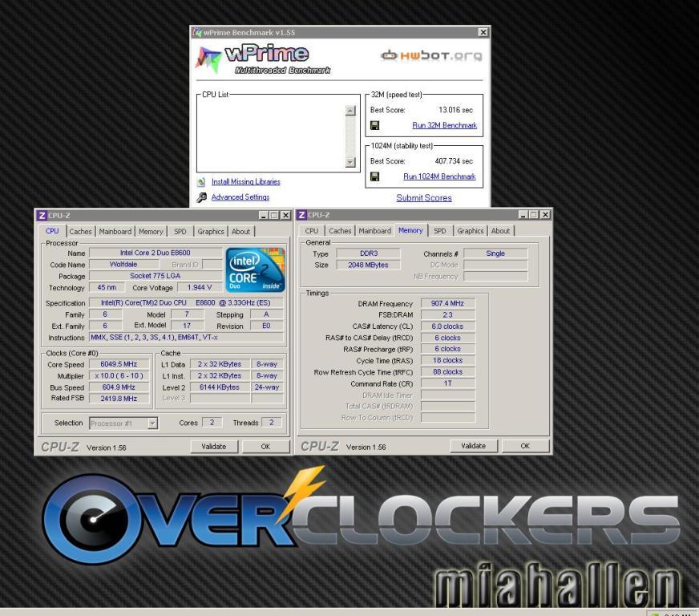Viewport: 699px width, 616px height.
Task: Click the Level 2 cache value 6144 KBytes
Action: coord(220,387)
